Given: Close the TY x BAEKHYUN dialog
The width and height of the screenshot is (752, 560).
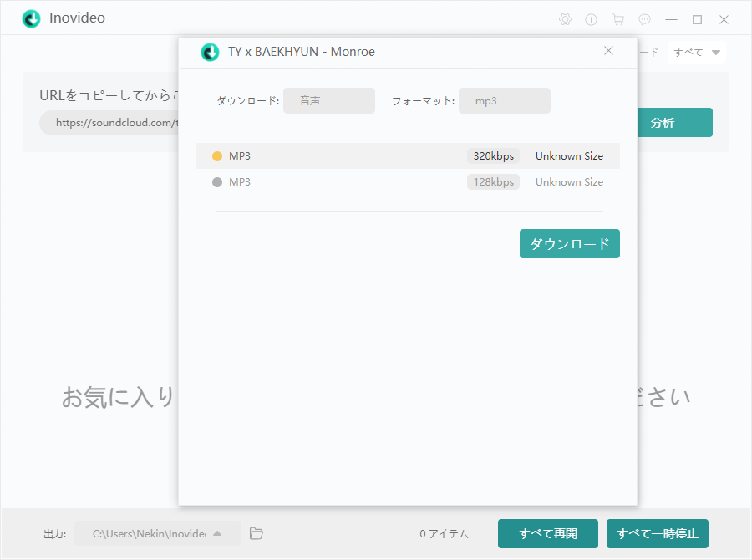Looking at the screenshot, I should pyautogui.click(x=608, y=51).
